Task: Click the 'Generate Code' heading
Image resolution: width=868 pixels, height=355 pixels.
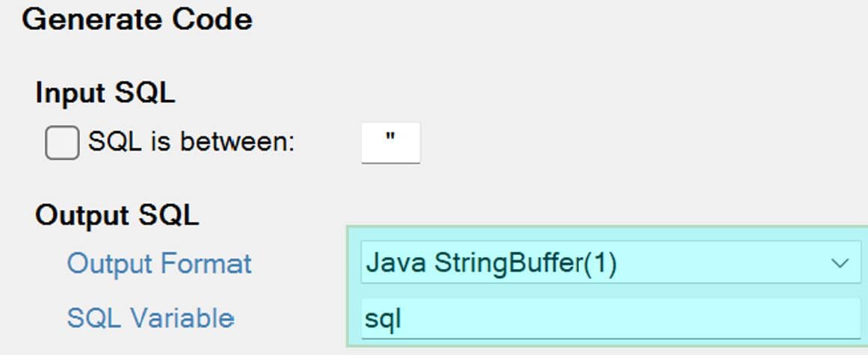Action: point(137,20)
